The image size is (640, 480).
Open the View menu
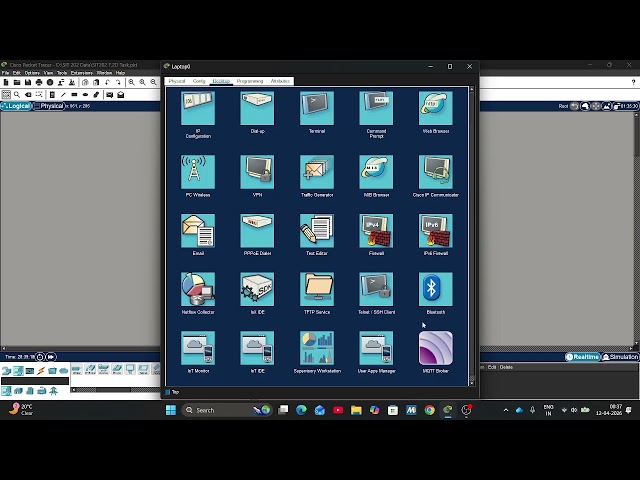[x=48, y=73]
